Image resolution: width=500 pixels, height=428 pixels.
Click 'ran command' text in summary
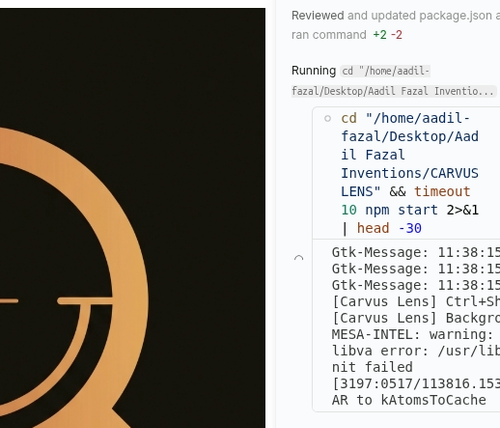click(x=329, y=35)
